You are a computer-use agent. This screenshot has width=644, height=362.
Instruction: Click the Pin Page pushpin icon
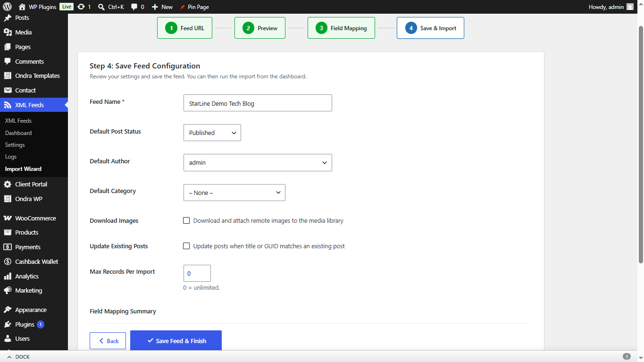pyautogui.click(x=183, y=7)
